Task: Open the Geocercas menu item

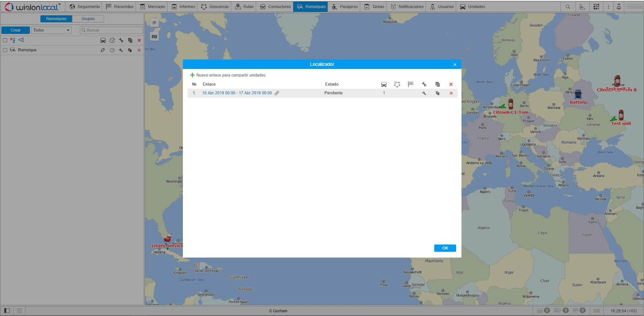Action: [x=215, y=7]
